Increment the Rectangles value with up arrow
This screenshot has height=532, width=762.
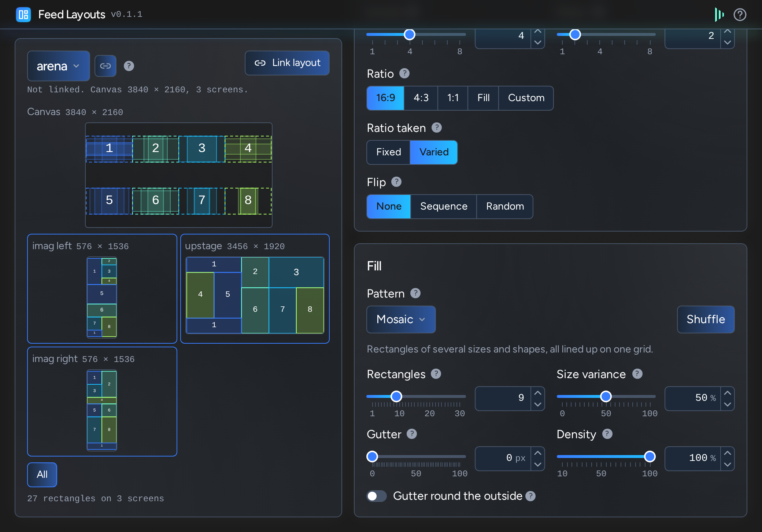coord(538,393)
